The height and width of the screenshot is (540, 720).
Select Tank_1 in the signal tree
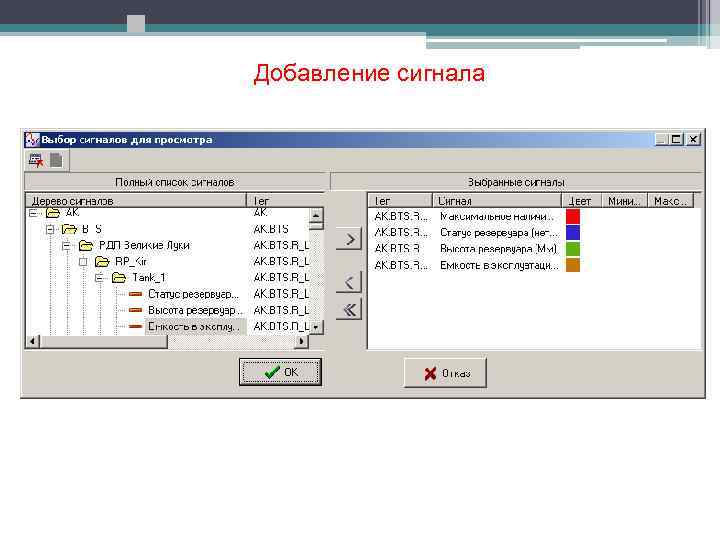149,277
